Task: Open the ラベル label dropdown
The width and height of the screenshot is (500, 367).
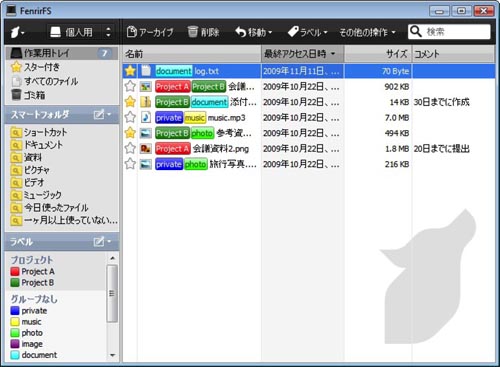Action: pyautogui.click(x=307, y=32)
